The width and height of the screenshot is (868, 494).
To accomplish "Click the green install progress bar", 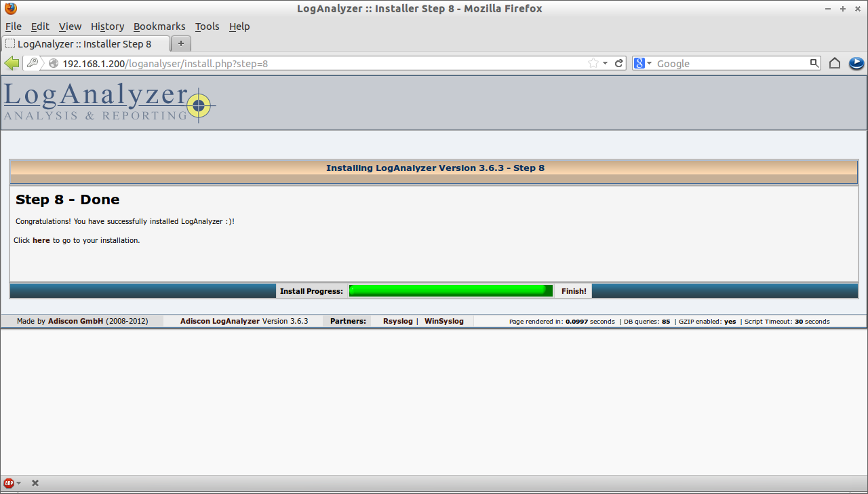I will point(451,291).
